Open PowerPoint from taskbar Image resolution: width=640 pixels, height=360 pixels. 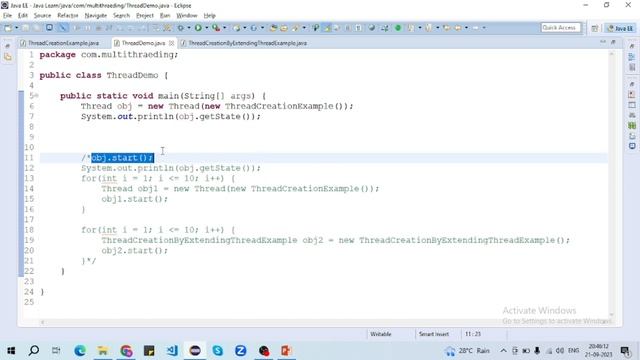pos(286,351)
